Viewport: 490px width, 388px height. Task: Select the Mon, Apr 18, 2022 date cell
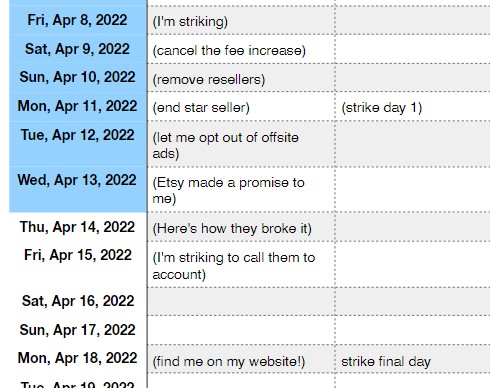pyautogui.click(x=78, y=358)
